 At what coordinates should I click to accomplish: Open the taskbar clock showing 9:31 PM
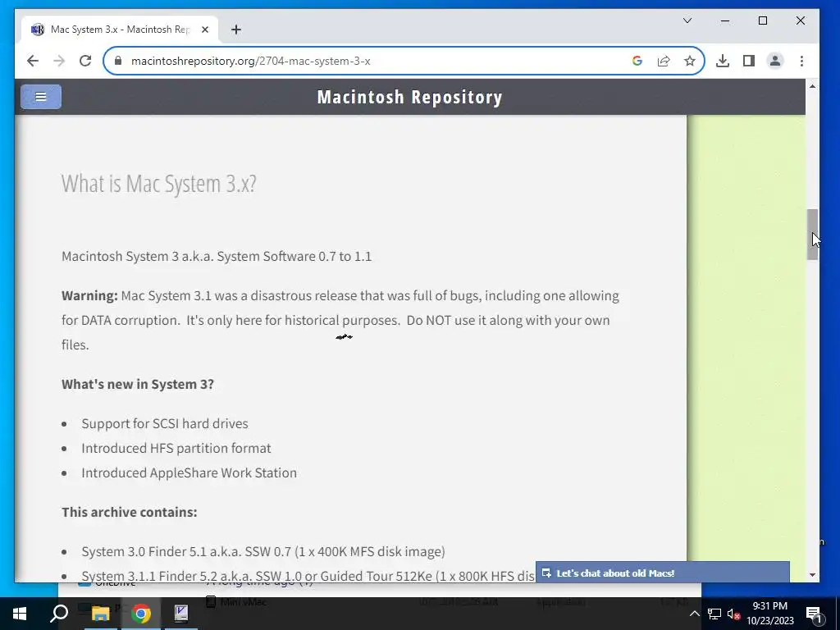769,614
